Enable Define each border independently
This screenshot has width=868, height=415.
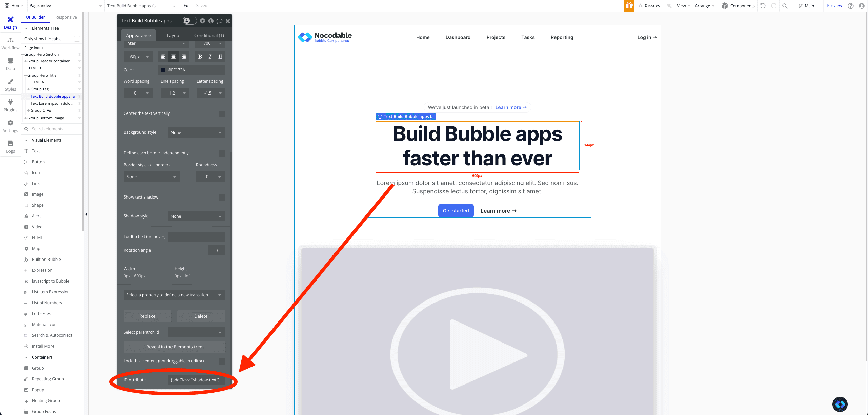click(x=222, y=153)
